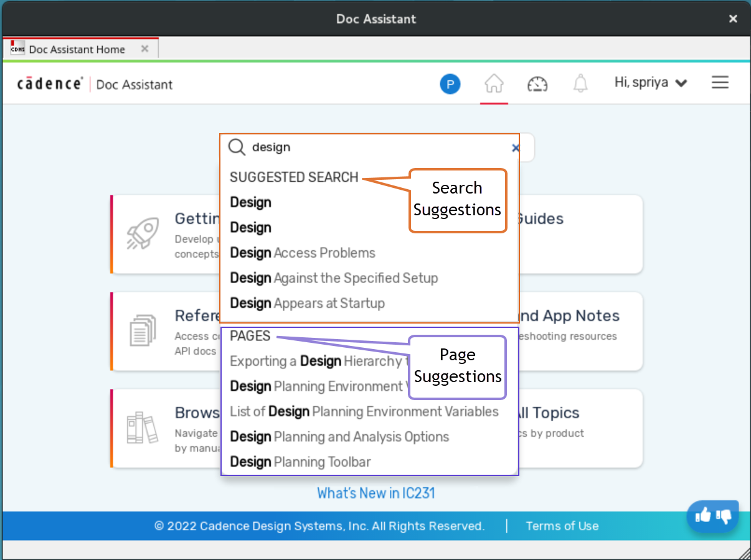The image size is (751, 560).
Task: Clear the search field with x
Action: coord(515,147)
